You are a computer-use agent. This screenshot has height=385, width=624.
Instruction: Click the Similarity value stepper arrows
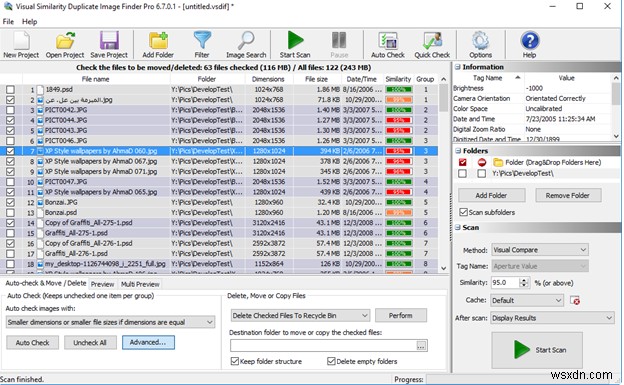coord(524,283)
